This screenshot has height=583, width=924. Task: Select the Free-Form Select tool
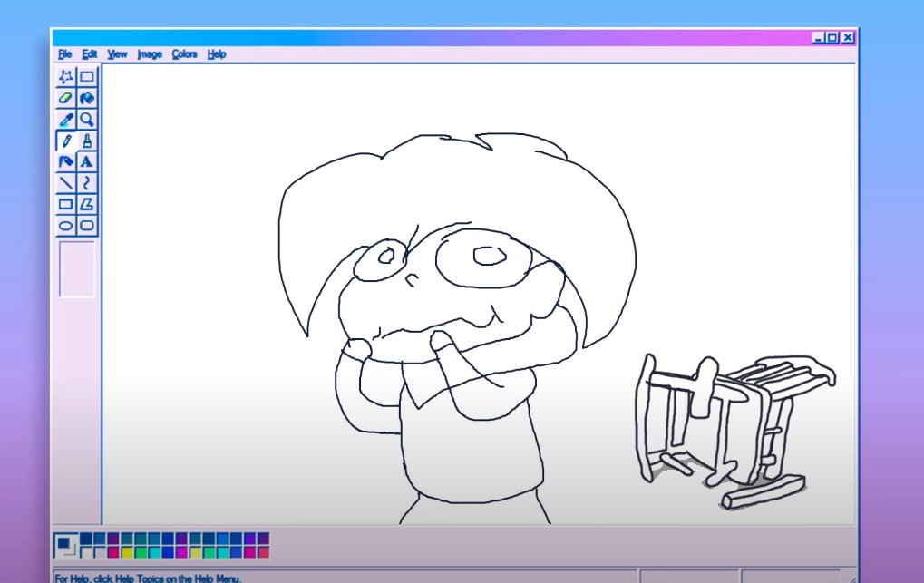(x=66, y=77)
